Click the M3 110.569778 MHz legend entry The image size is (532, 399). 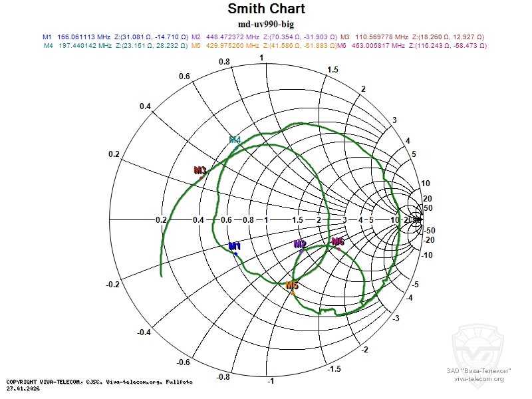(x=412, y=37)
